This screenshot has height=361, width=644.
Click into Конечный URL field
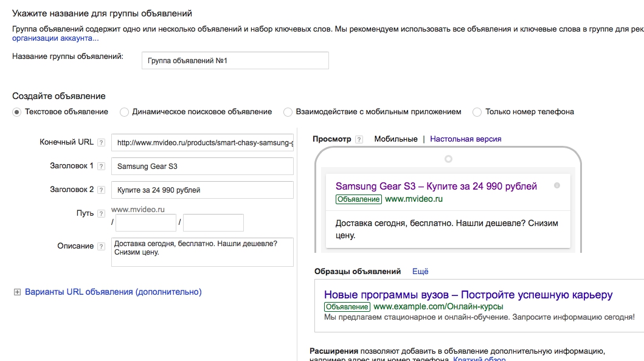[203, 143]
